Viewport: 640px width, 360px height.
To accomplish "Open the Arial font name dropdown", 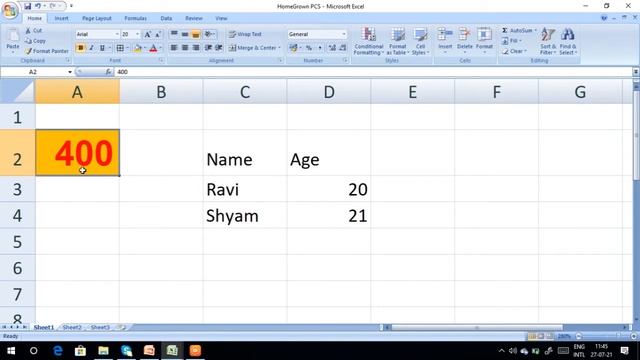I will (117, 34).
